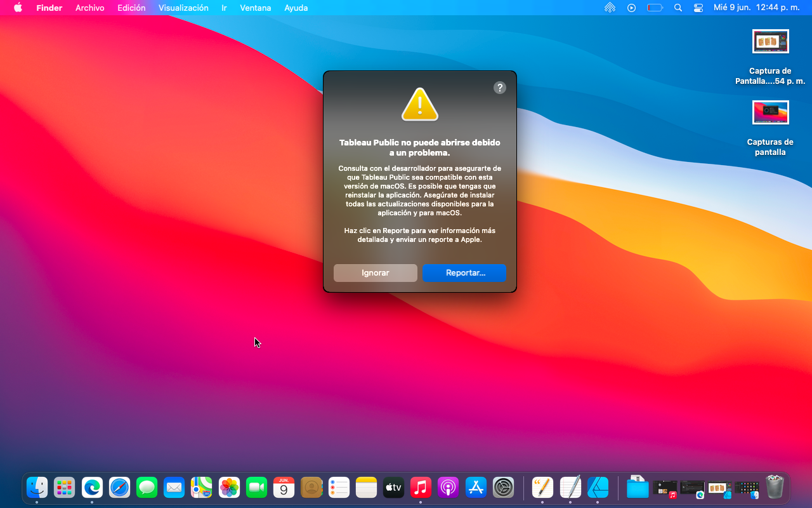Click the battery status icon
Image resolution: width=812 pixels, height=508 pixels.
point(655,8)
